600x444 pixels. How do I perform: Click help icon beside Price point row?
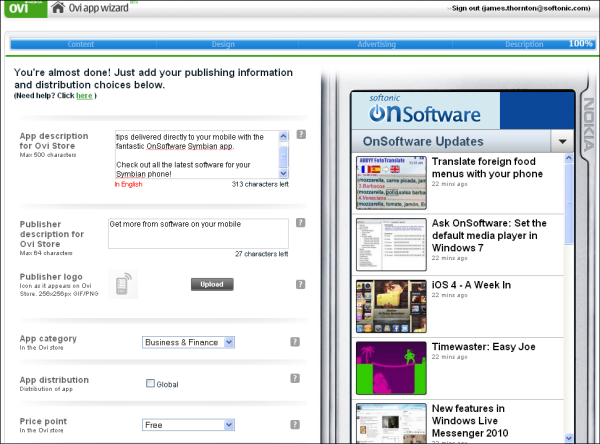coord(296,419)
